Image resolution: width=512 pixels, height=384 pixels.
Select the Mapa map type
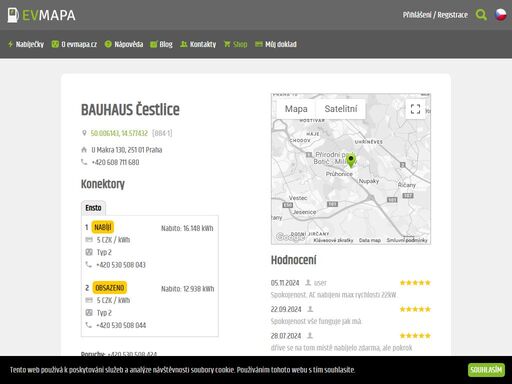click(296, 109)
